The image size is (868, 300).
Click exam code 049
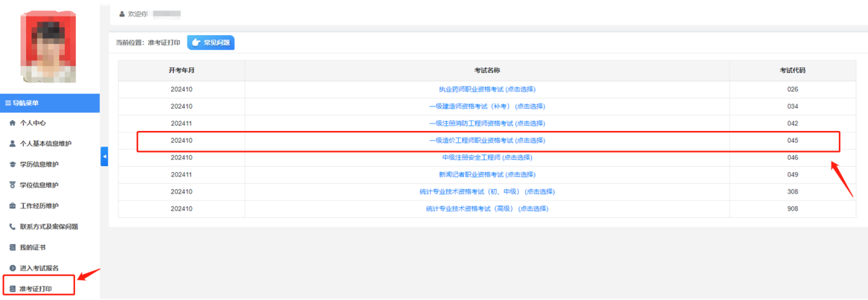[x=792, y=175]
